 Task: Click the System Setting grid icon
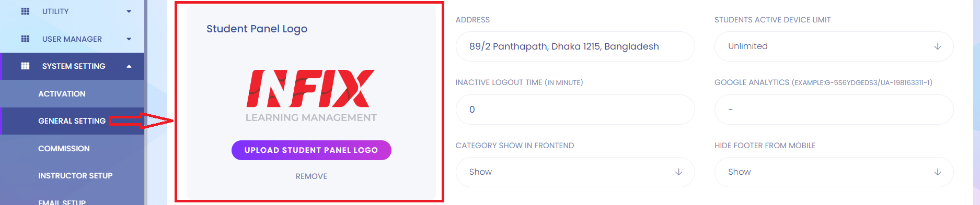[25, 66]
